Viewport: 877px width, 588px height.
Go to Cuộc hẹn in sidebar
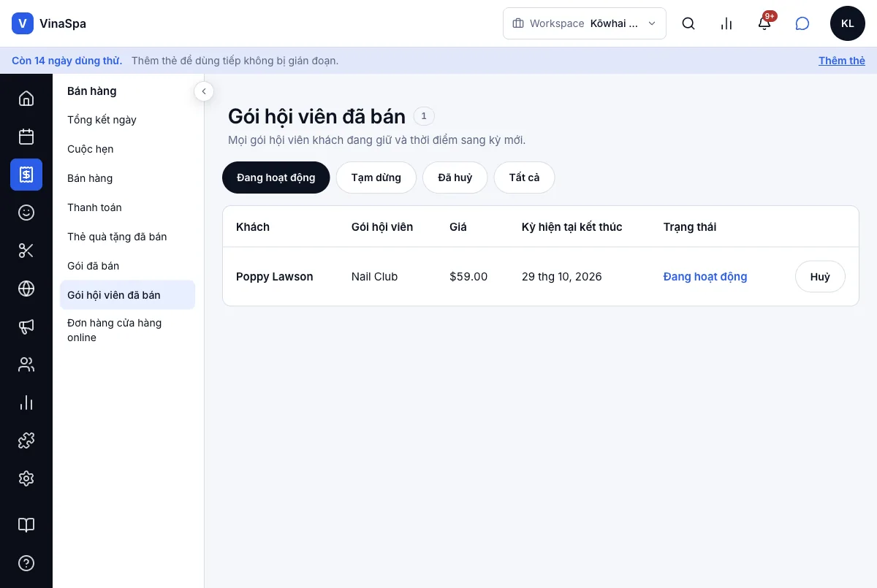[x=127, y=149]
